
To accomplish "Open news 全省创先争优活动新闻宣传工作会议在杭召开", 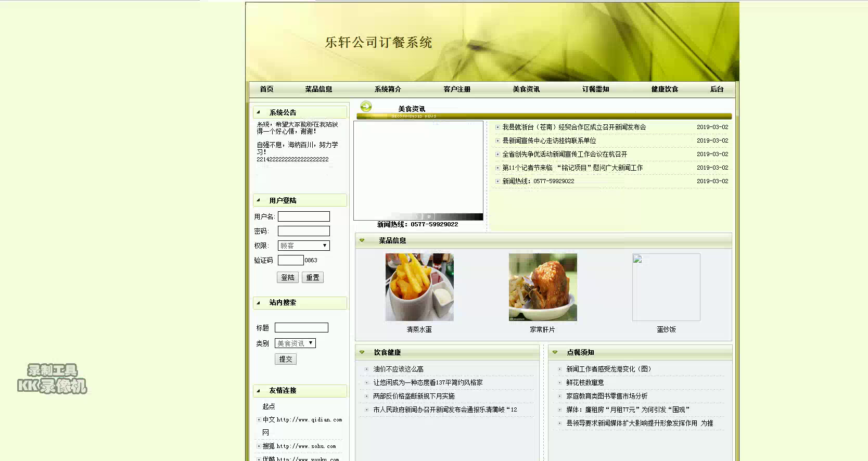I will click(x=565, y=154).
